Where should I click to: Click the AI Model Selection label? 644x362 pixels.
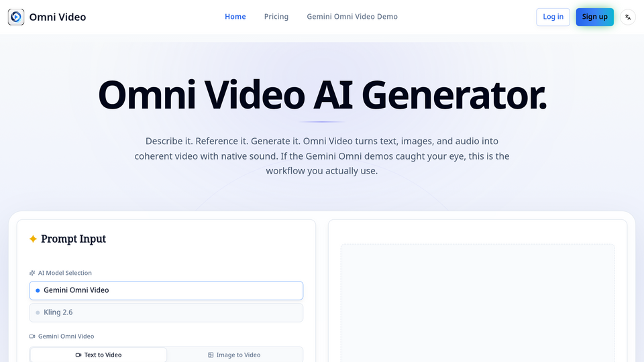65,273
